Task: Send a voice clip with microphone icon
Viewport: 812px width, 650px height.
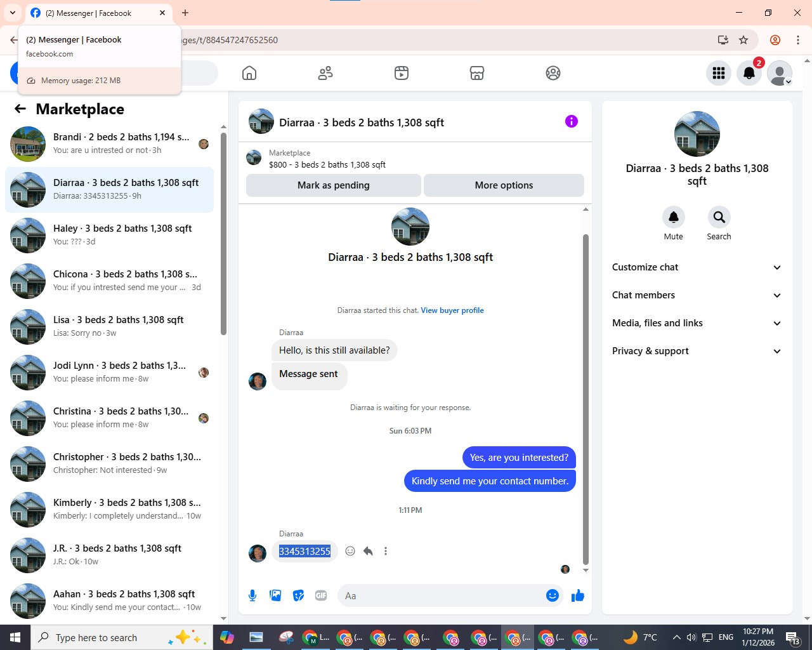Action: [252, 595]
